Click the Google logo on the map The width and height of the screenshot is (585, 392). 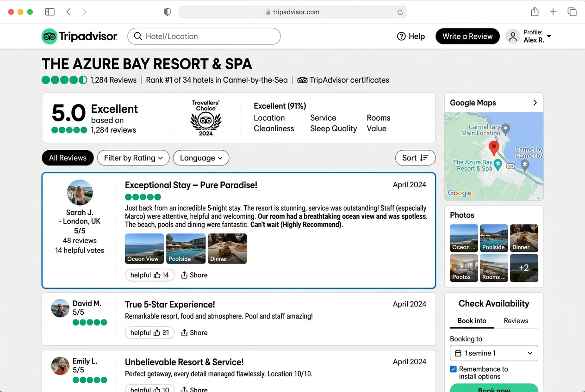click(x=460, y=193)
